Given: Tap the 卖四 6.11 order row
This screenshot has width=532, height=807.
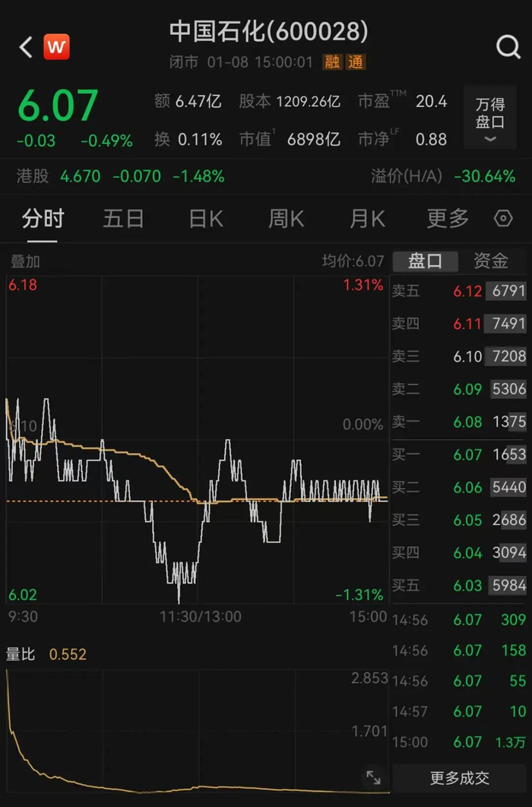Looking at the screenshot, I should (459, 324).
